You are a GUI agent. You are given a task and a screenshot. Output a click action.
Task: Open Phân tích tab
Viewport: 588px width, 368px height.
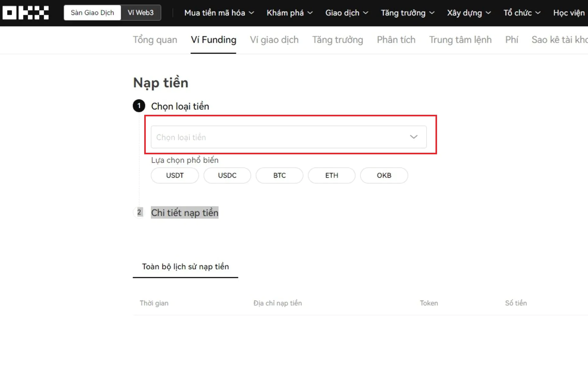click(396, 40)
